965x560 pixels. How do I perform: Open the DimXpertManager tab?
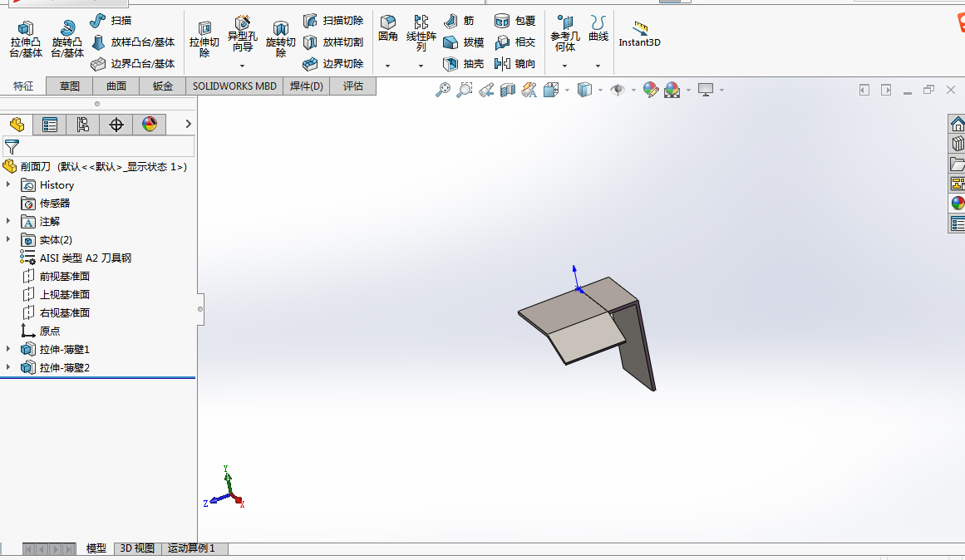(116, 125)
